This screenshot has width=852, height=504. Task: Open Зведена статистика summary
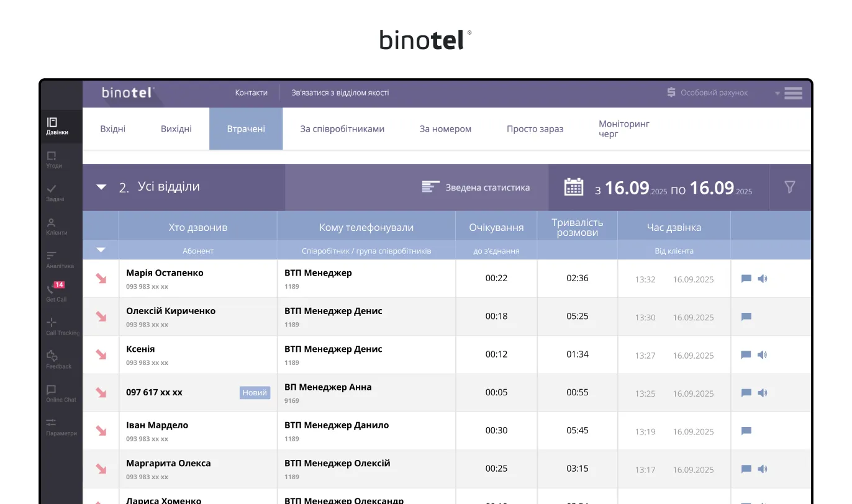476,187
